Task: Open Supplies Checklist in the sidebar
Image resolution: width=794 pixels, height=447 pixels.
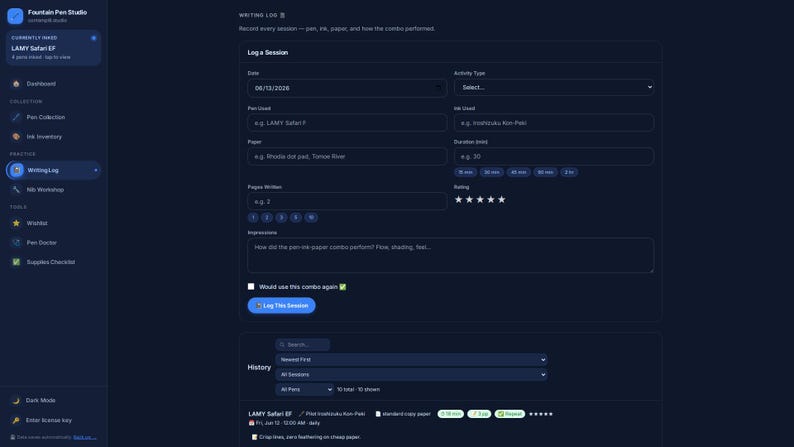Action: 53,262
